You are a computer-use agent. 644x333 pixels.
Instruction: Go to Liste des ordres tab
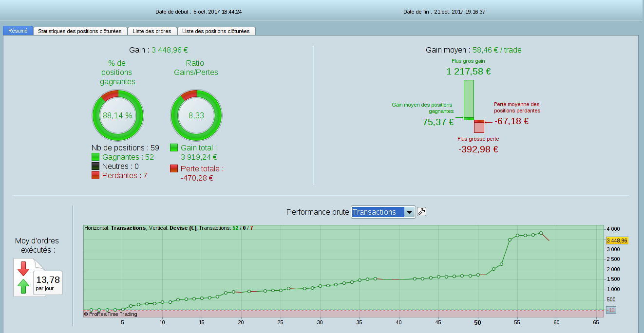click(x=152, y=31)
